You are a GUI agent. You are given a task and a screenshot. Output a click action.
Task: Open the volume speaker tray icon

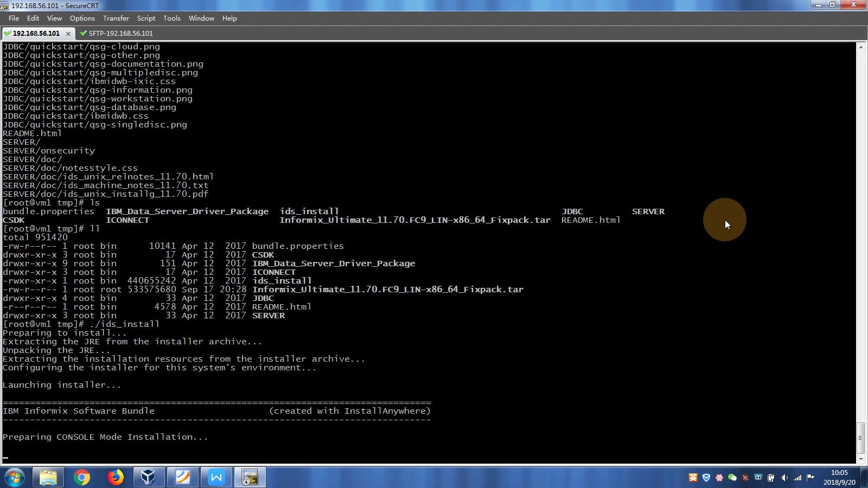pos(784,477)
